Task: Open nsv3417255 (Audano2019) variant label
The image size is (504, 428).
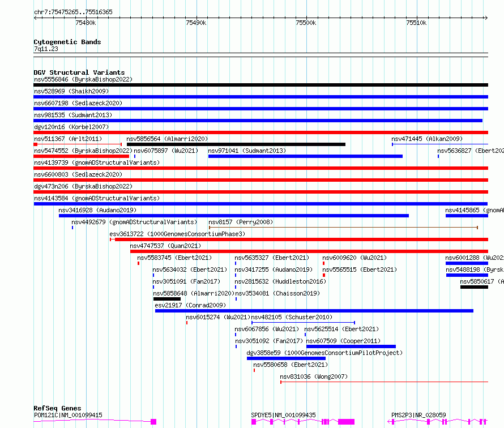Action: pyautogui.click(x=274, y=269)
